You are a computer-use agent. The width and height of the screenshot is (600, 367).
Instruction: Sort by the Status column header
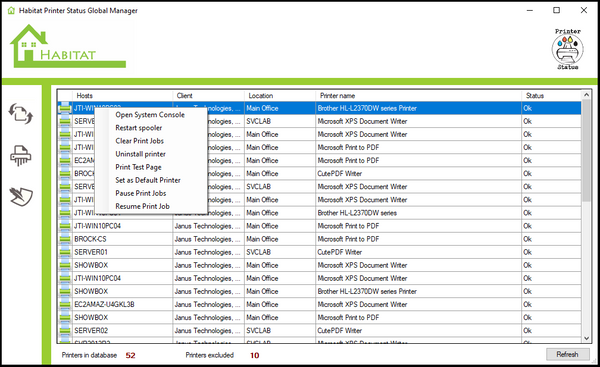coord(551,96)
